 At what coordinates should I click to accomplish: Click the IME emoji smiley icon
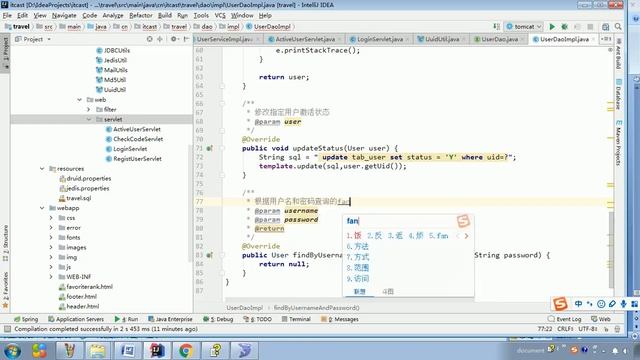tap(601, 304)
